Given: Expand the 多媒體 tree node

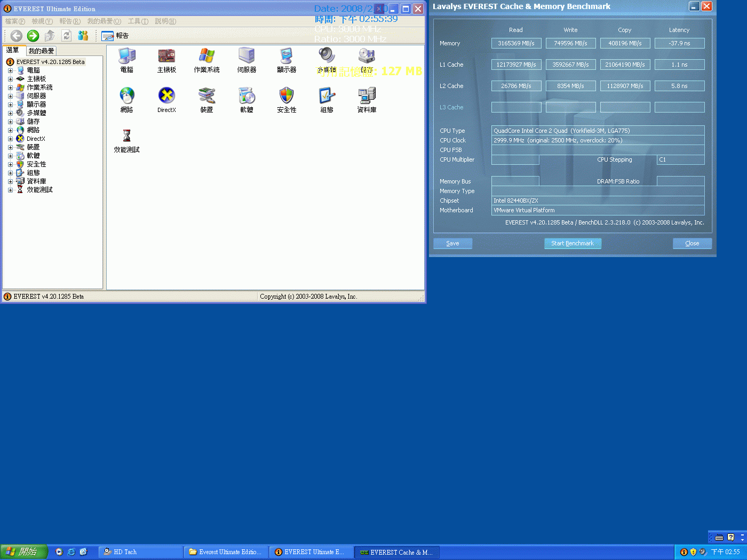Looking at the screenshot, I should (10, 113).
